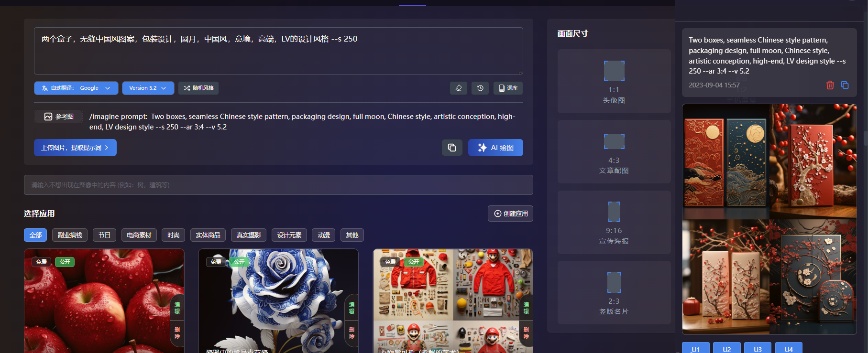
Task: Delete the task with red trash icon
Action: [830, 85]
